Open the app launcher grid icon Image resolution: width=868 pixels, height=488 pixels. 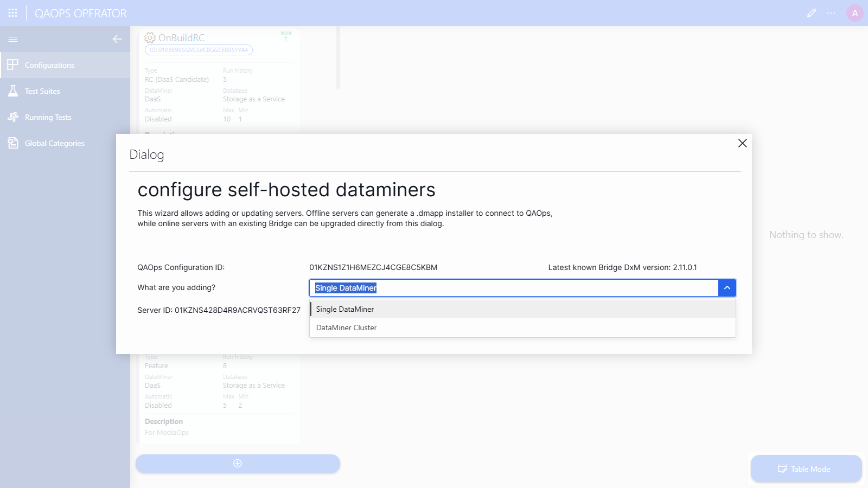coord(13,13)
